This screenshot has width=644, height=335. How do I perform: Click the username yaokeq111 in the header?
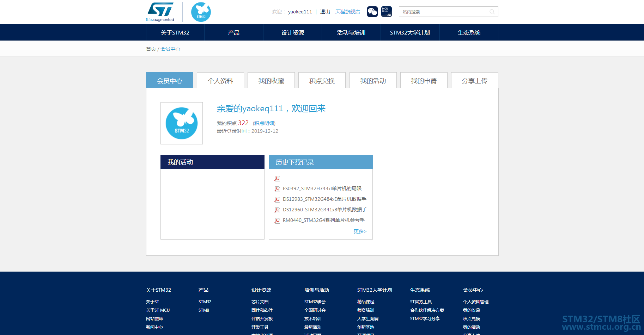coord(300,12)
